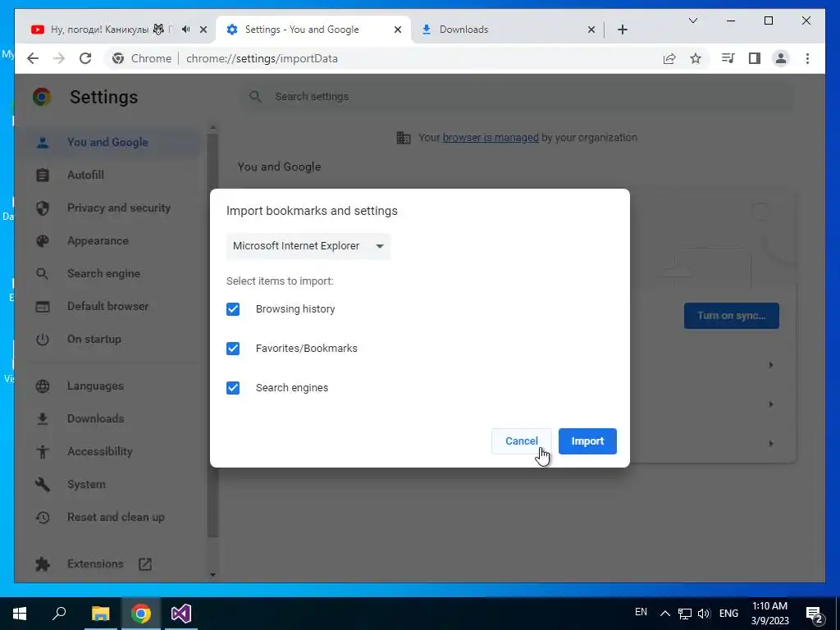The width and height of the screenshot is (840, 630).
Task: Expand the third settings row arrow
Action: click(771, 444)
